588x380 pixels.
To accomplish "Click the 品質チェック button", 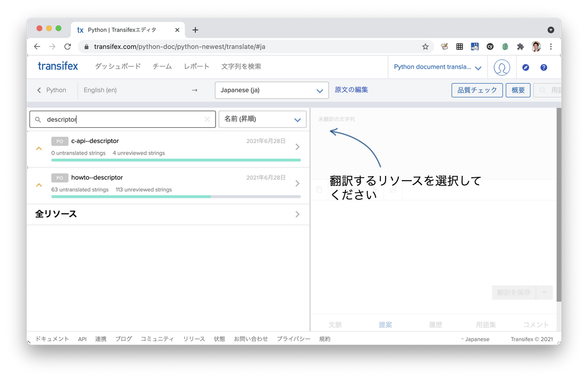I will [x=477, y=90].
